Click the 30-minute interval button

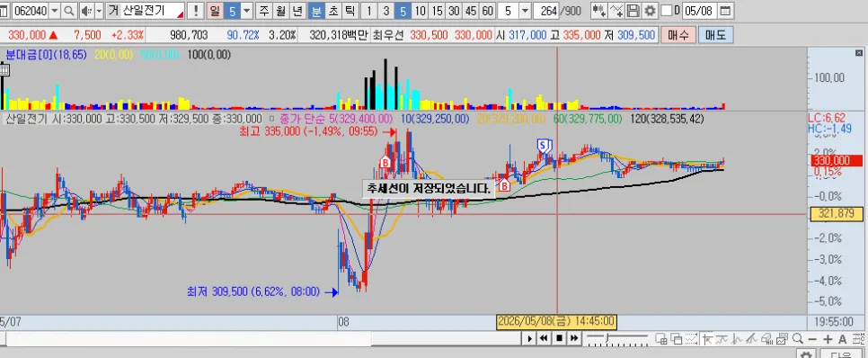tap(454, 11)
